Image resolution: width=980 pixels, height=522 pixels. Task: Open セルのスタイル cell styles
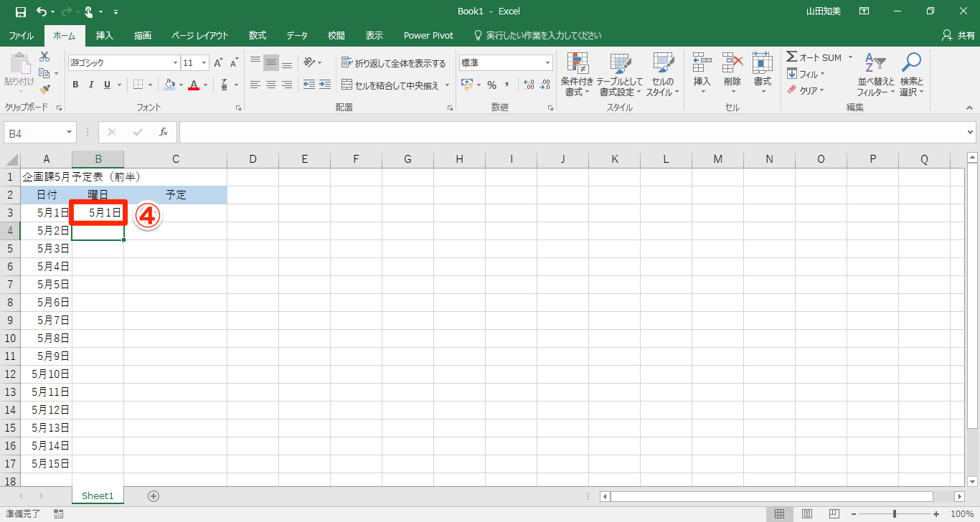point(662,75)
